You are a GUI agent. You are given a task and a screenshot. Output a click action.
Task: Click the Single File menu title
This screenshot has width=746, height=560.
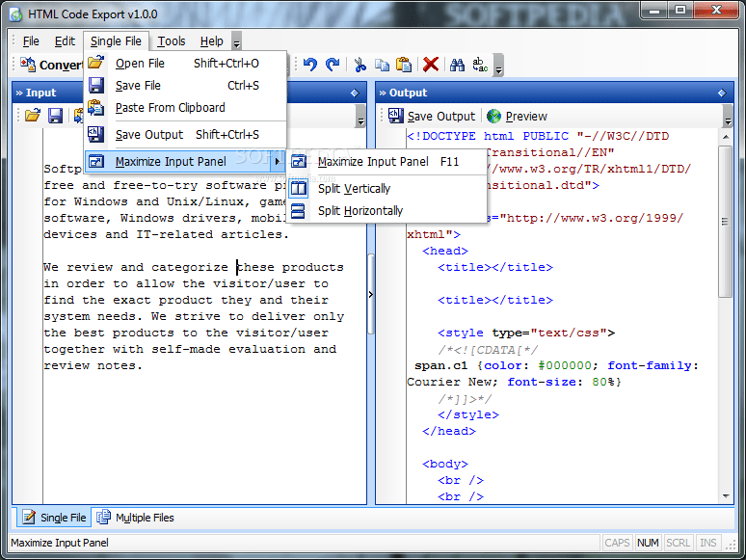click(x=116, y=41)
